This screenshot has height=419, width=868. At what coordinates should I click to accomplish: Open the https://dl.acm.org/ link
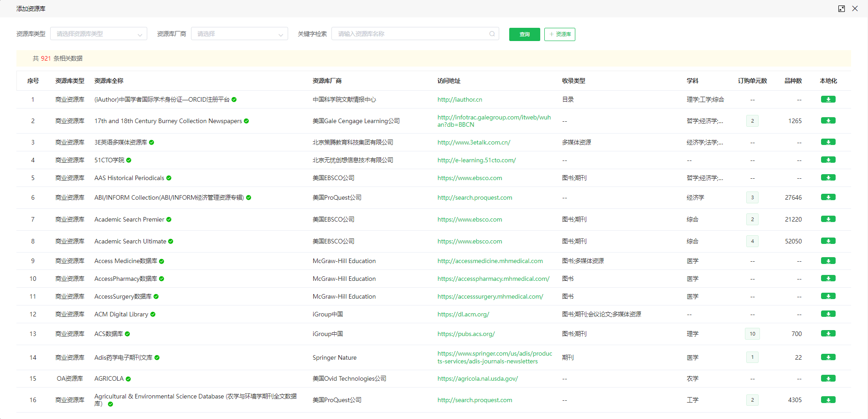click(463, 314)
